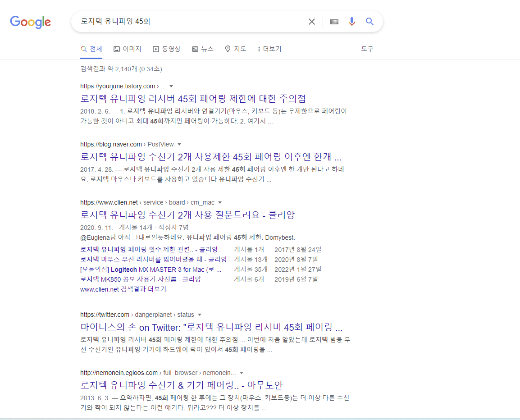Expand dropdown arrow next to blog.naver.com PostView
Viewport: 520px width, 420px height.
[179, 144]
